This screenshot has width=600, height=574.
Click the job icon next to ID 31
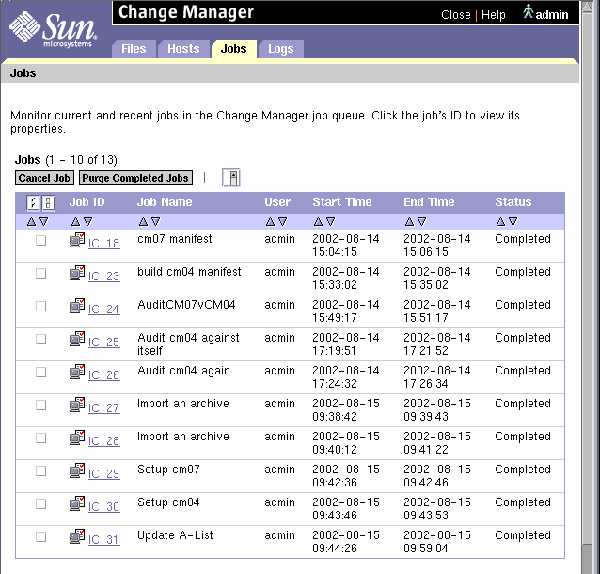tap(77, 538)
